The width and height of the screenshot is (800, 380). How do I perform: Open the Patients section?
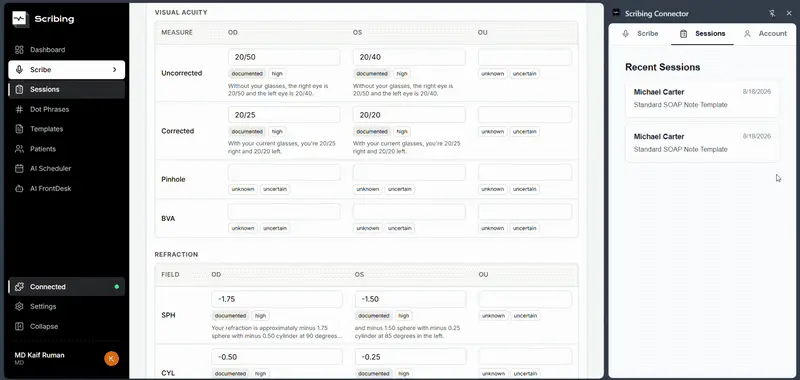click(66, 149)
